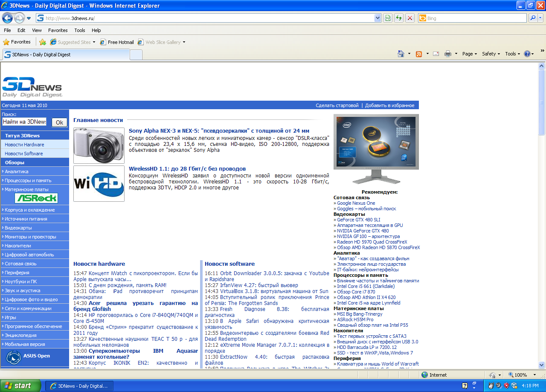This screenshot has height=392, width=546.
Task: Click the browser Forward arrow button
Action: pyautogui.click(x=19, y=18)
